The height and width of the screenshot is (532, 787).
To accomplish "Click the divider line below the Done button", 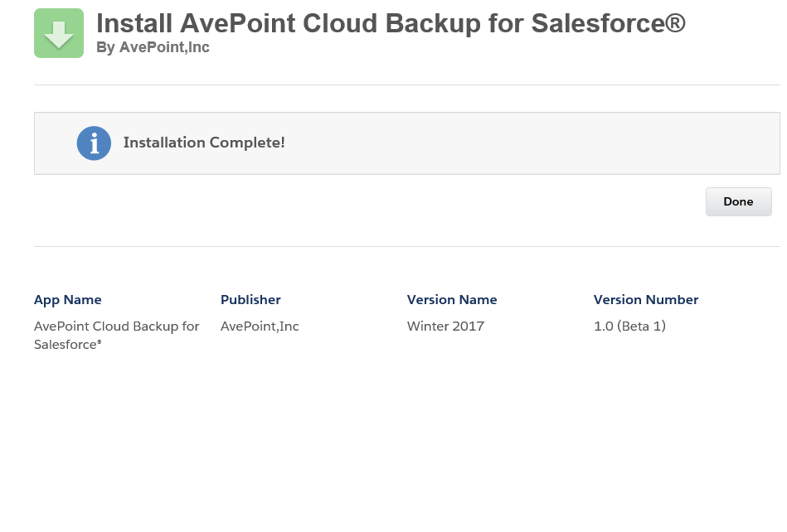I will pos(406,246).
